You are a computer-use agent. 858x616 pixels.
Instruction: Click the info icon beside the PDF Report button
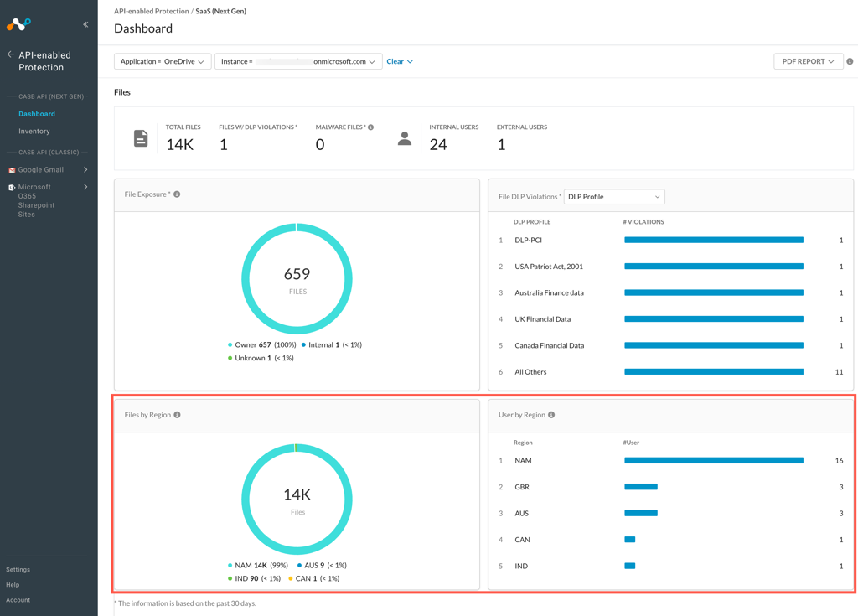[x=850, y=60]
